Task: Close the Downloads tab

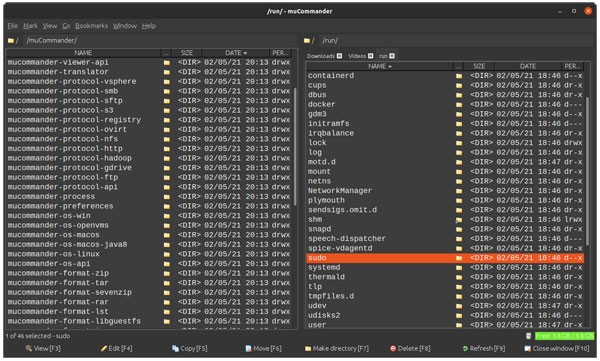Action: click(x=339, y=56)
